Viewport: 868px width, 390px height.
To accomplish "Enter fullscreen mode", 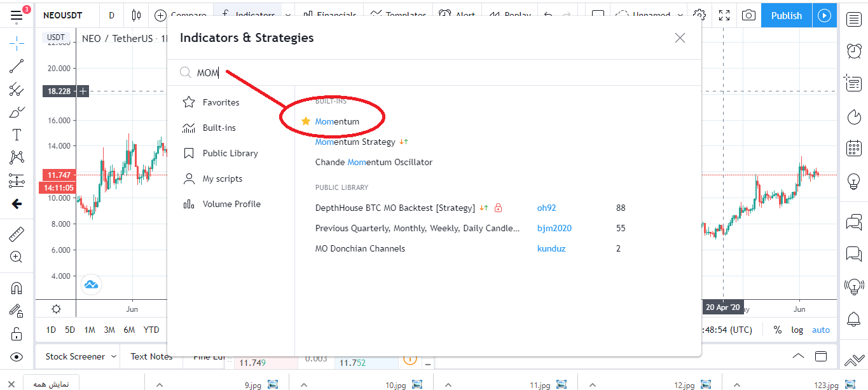I will pyautogui.click(x=724, y=15).
